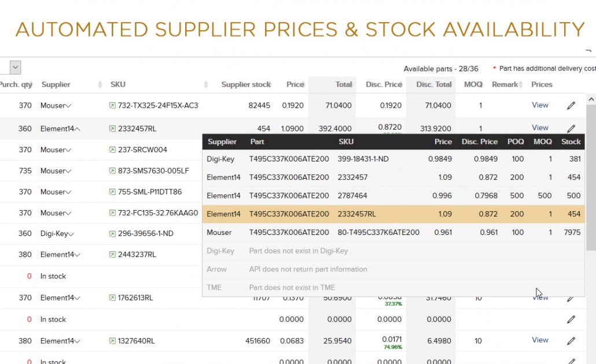
Task: Open the link icon next to 296-39656-1-ND
Action: coord(112,234)
